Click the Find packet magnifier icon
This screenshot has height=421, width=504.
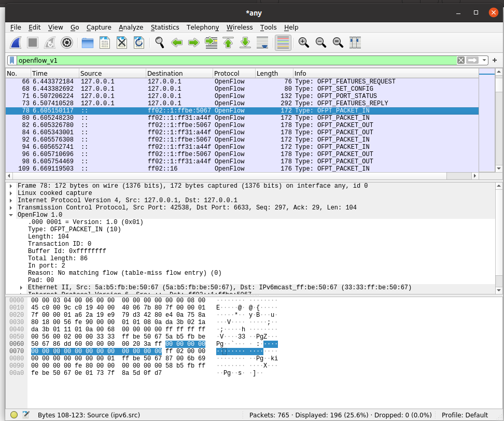160,43
